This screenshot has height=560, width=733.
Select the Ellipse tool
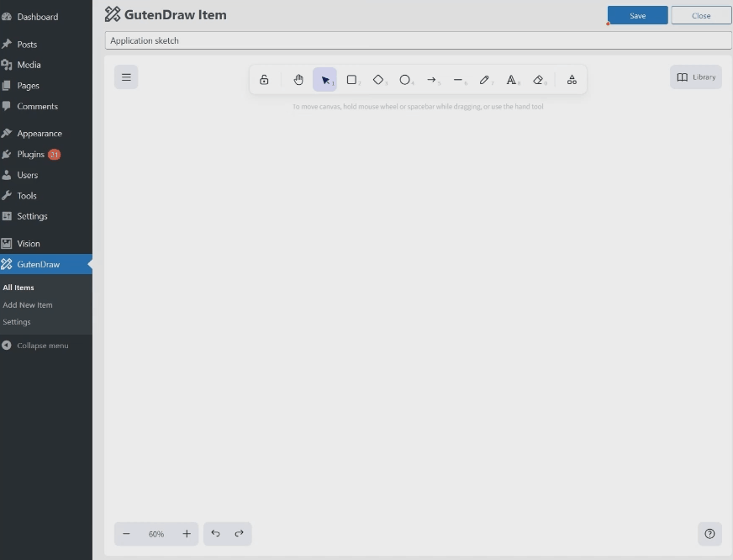(x=405, y=79)
